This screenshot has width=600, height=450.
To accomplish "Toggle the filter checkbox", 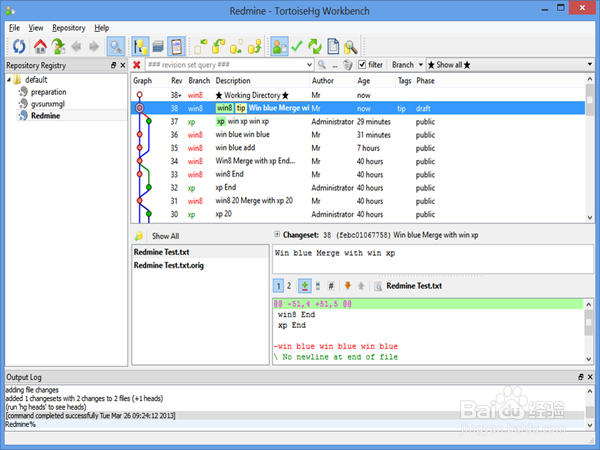I will tap(362, 65).
